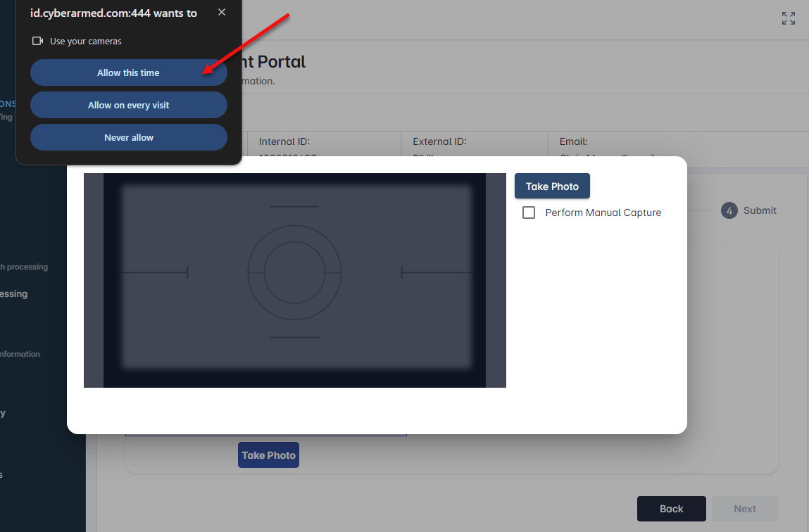The height and width of the screenshot is (532, 809).
Task: Click the Email field in patient header
Action: 573,142
